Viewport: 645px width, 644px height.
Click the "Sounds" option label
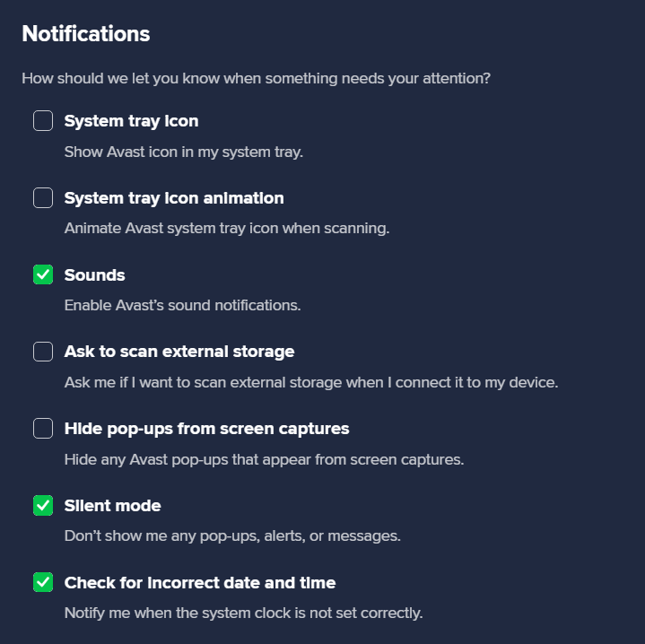[94, 275]
